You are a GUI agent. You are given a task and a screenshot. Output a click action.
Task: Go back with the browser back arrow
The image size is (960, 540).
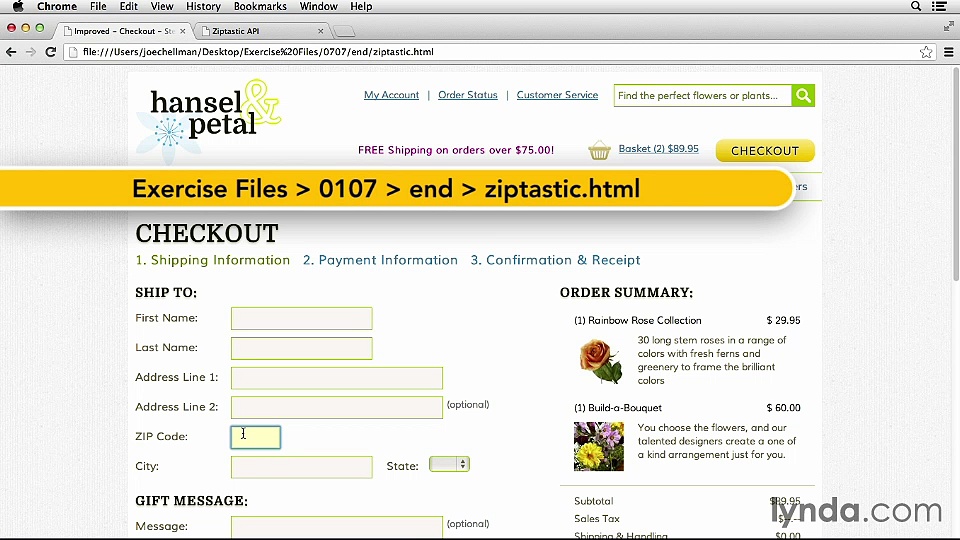pos(11,52)
